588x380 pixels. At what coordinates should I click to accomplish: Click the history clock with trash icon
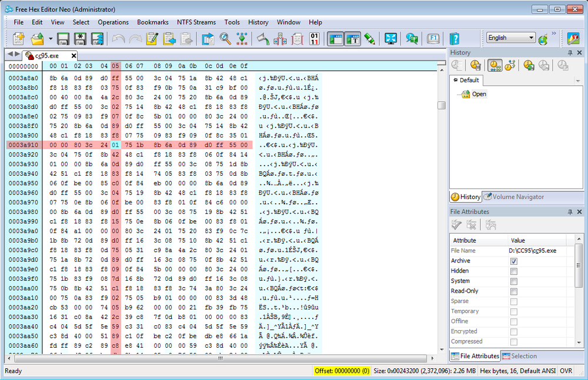[475, 65]
